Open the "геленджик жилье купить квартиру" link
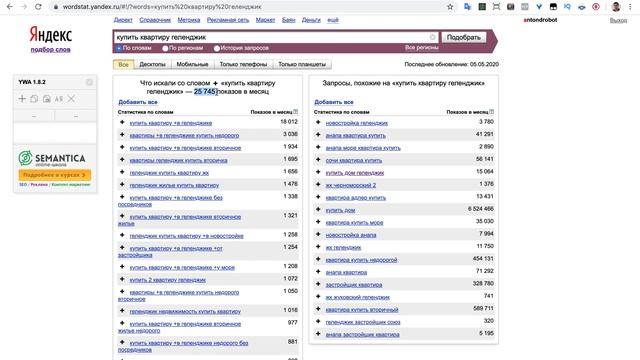The image size is (640, 360). (x=174, y=185)
